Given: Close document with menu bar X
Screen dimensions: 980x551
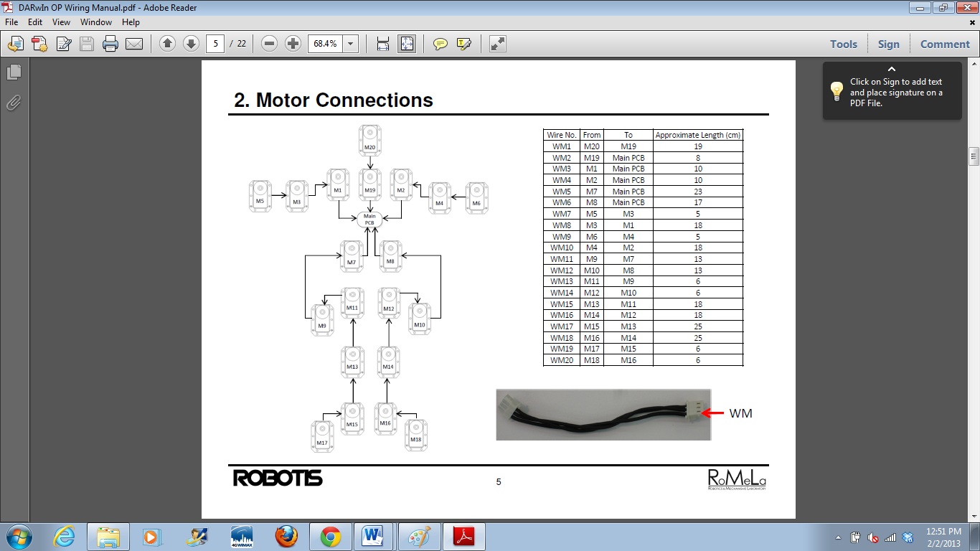Looking at the screenshot, I should [x=972, y=22].
